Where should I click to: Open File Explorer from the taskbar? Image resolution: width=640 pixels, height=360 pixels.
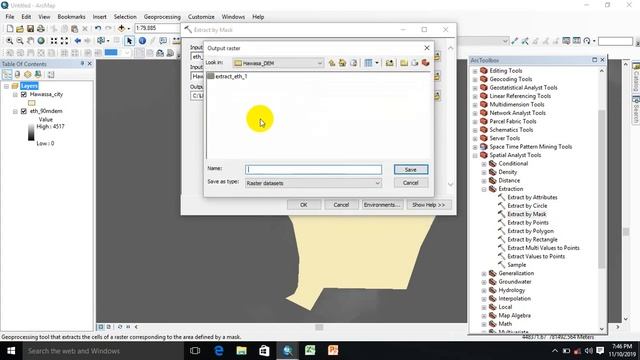pyautogui.click(x=241, y=351)
